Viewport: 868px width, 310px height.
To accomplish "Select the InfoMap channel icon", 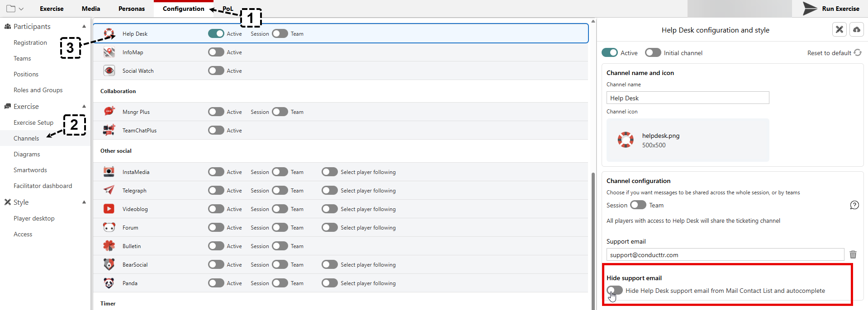I will click(109, 52).
